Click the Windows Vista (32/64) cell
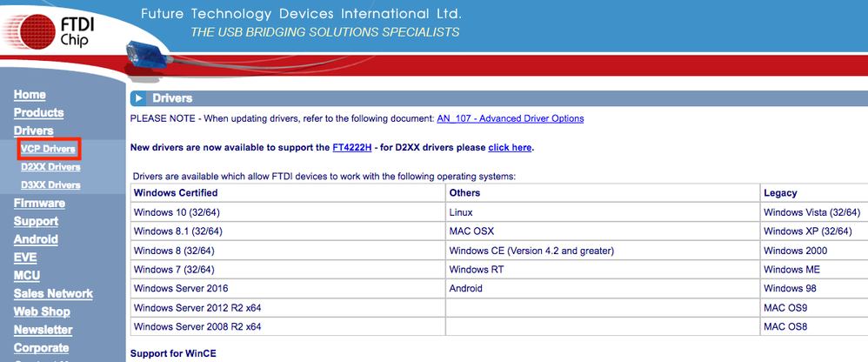Screen dimensions: 868x362 pyautogui.click(x=814, y=212)
